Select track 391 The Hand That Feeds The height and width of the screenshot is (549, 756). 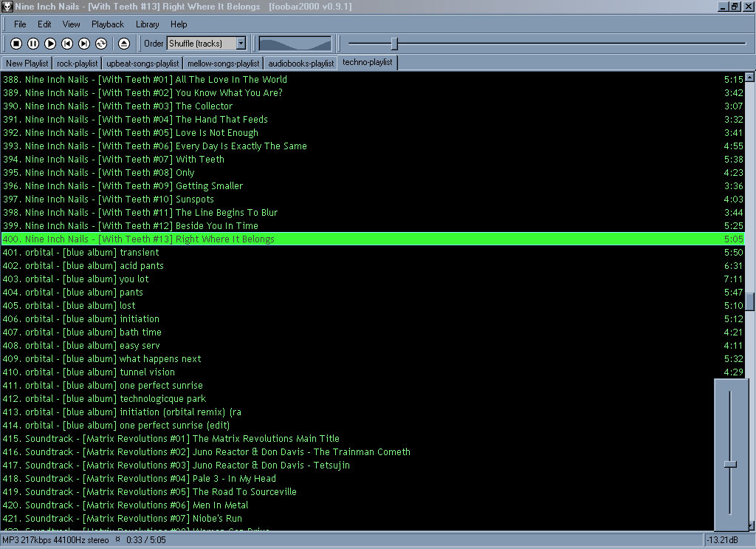coord(372,119)
